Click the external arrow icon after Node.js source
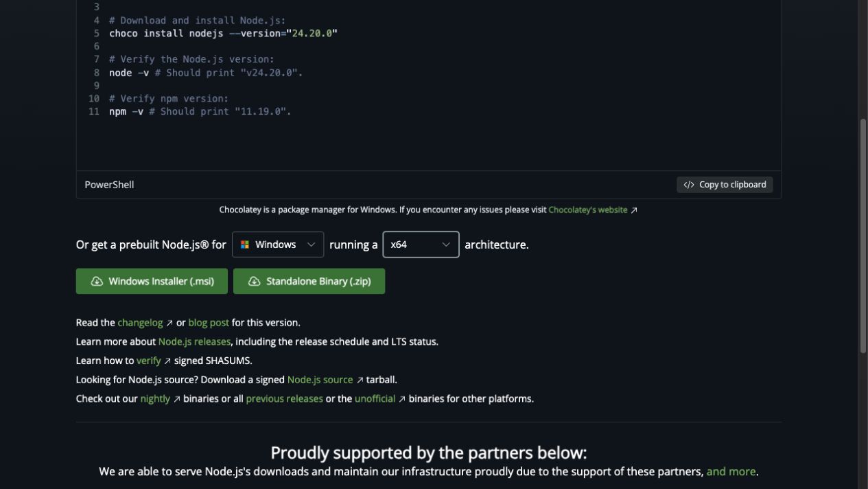This screenshot has width=868, height=489. point(360,380)
